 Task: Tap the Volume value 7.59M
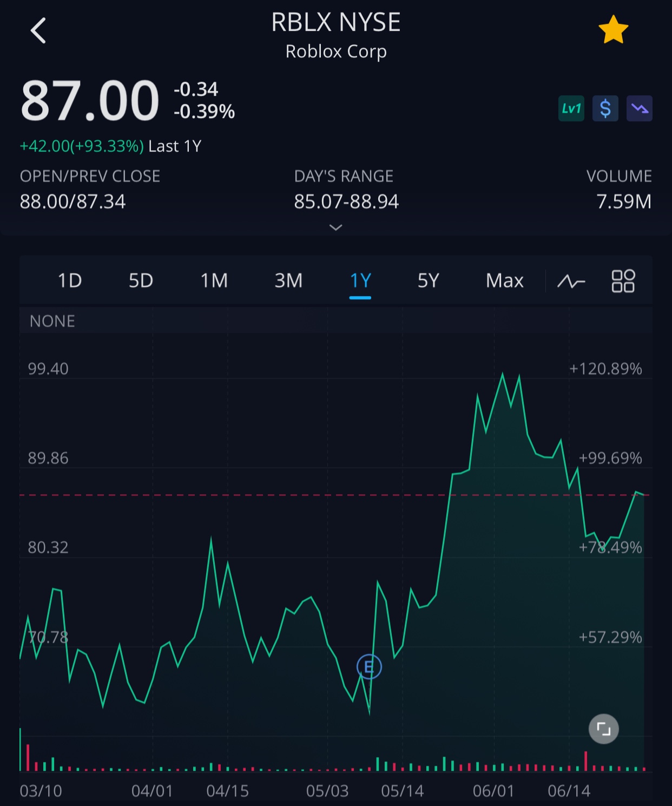(x=624, y=201)
